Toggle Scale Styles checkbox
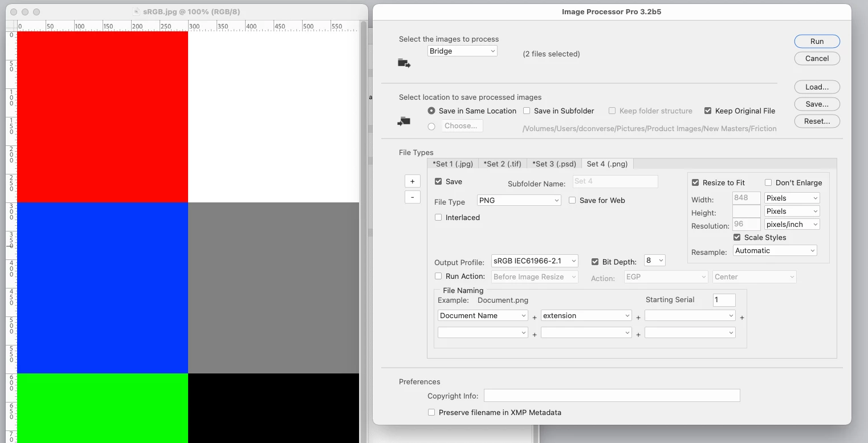 click(x=737, y=237)
